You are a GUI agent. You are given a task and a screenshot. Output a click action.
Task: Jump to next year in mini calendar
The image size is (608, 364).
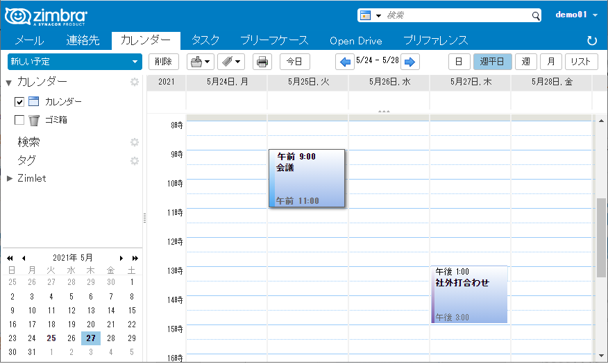coord(135,258)
